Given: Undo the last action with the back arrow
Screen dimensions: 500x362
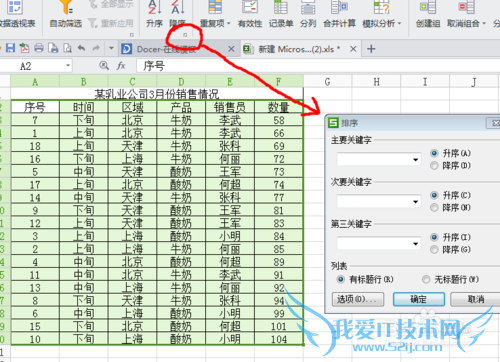Looking at the screenshot, I should tap(82, 48).
